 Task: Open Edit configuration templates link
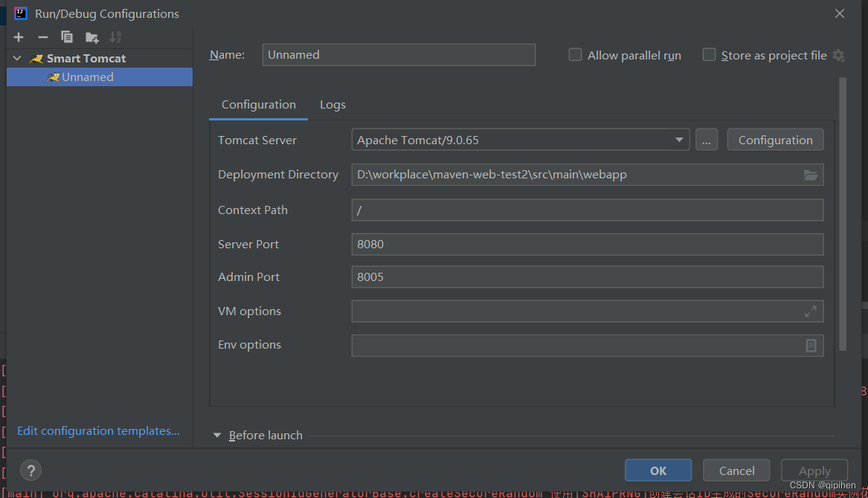pos(98,431)
